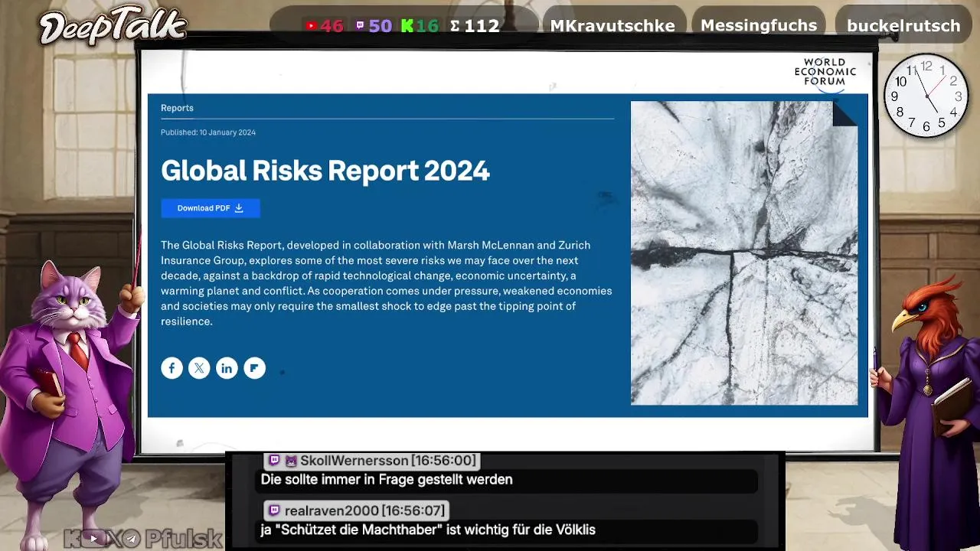Click Twitch badge next to SkollWernersson
Image resolution: width=980 pixels, height=551 pixels.
pyautogui.click(x=274, y=461)
